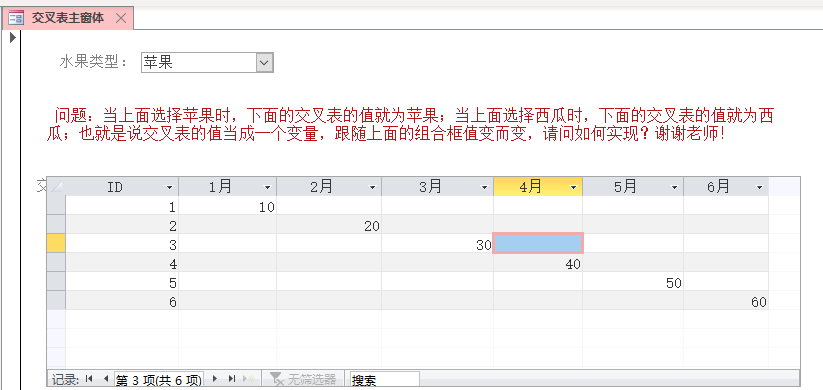Open the 2月 column filter dropdown
The height and width of the screenshot is (390, 823).
point(372,187)
